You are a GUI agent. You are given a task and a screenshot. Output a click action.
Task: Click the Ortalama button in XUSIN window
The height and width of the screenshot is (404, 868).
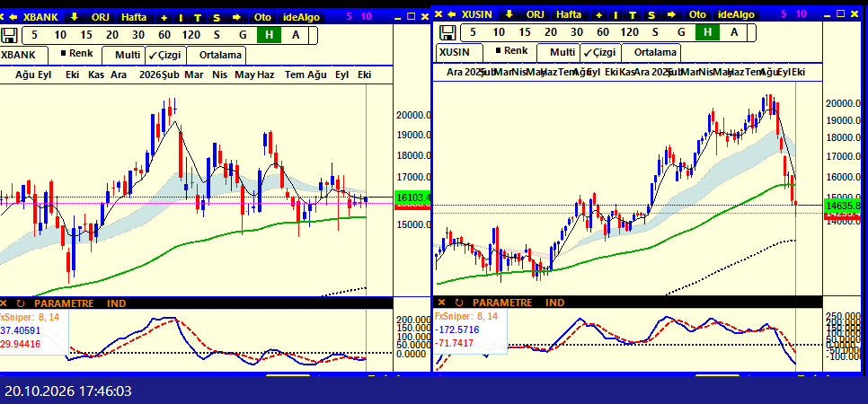[x=655, y=53]
